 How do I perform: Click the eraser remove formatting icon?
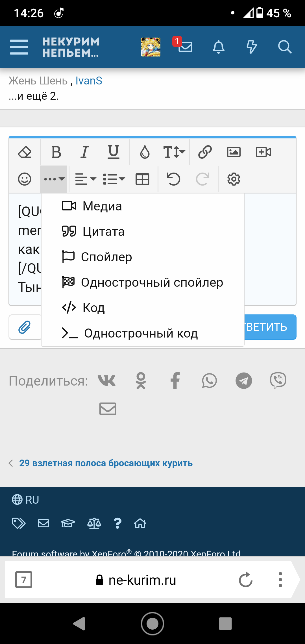pyautogui.click(x=25, y=152)
